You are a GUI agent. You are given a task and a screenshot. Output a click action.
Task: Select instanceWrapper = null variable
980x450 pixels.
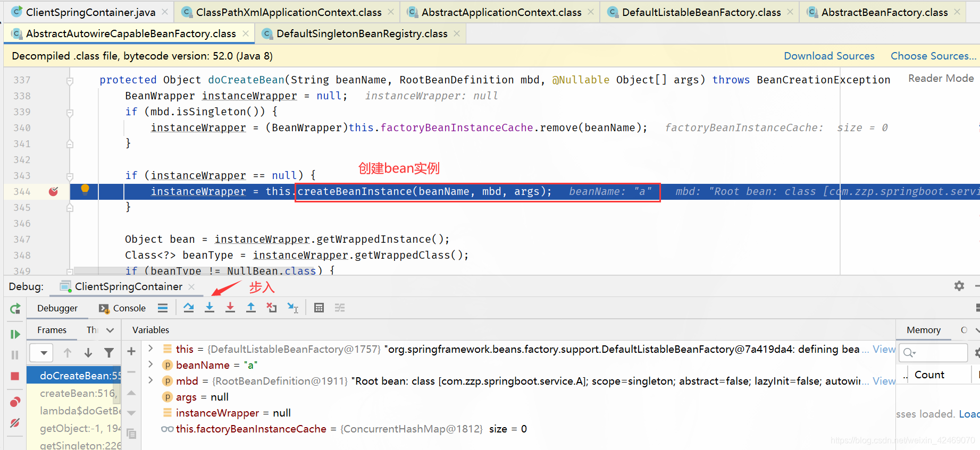233,413
